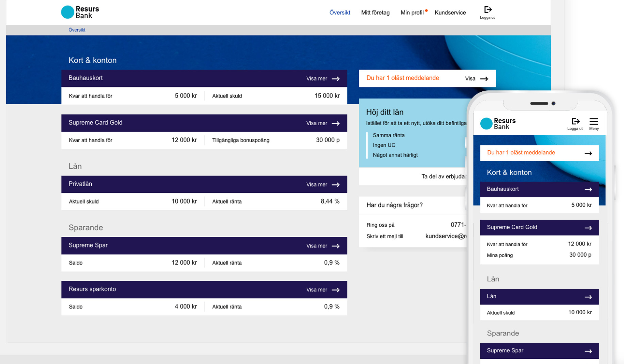Open Mitt företag in the top navigation

pos(375,13)
